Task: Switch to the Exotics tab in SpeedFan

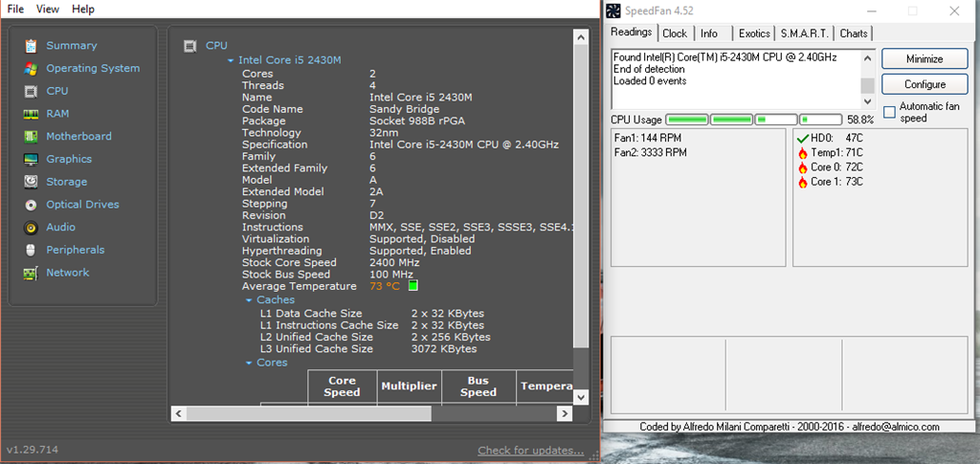Action: pyautogui.click(x=754, y=33)
